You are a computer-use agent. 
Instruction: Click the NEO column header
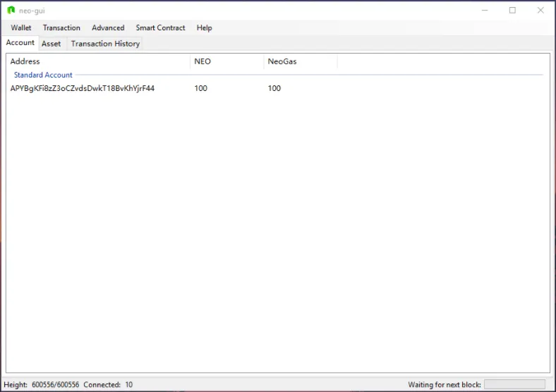point(227,61)
